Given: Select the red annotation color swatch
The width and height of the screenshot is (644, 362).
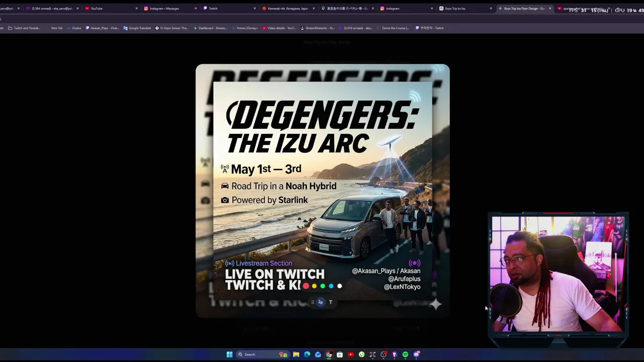Looking at the screenshot, I should 306,286.
